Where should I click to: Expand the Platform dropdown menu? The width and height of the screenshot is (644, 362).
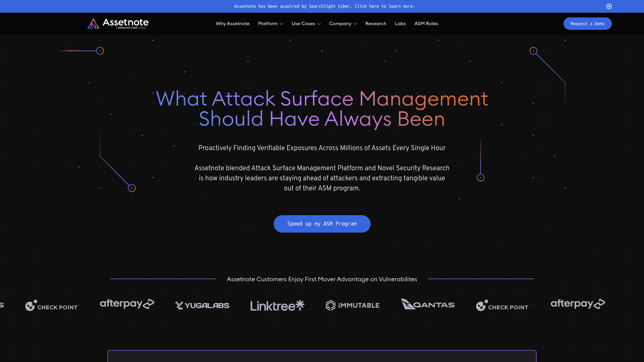point(271,23)
